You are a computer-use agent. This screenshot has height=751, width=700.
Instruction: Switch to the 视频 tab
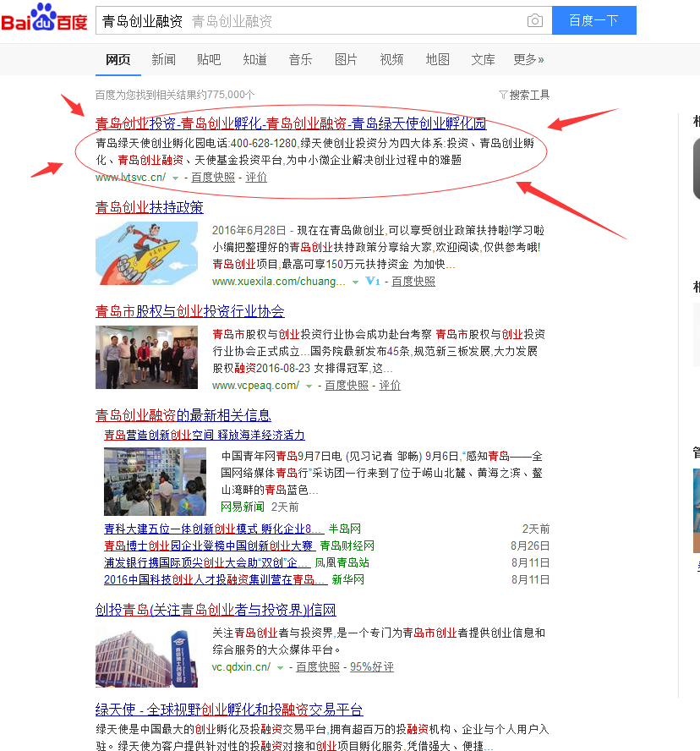click(x=391, y=60)
